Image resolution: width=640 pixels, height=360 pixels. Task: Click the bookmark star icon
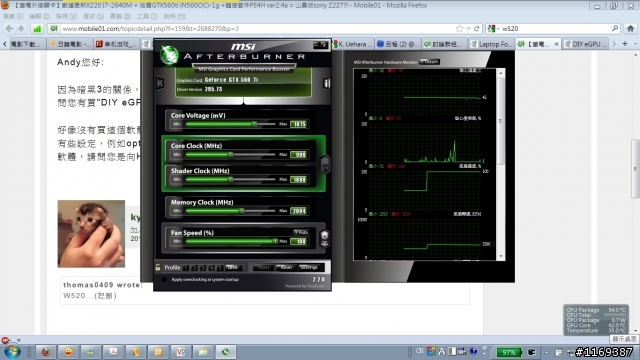(460, 29)
